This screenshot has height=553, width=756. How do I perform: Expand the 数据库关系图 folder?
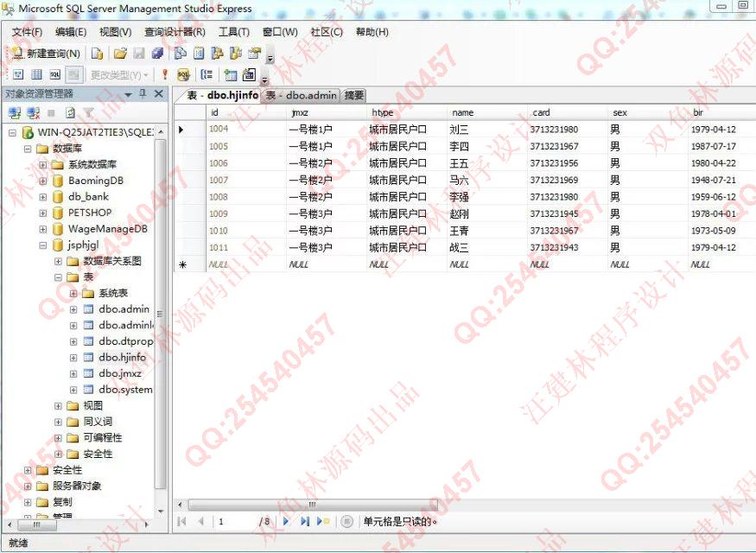(58, 261)
